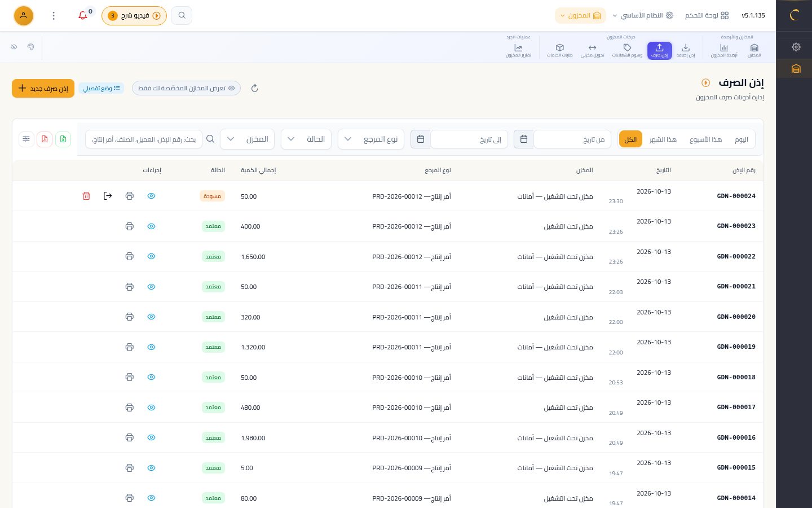Go to لوحة التحكم dashboard
The height and width of the screenshot is (508, 812).
[707, 15]
